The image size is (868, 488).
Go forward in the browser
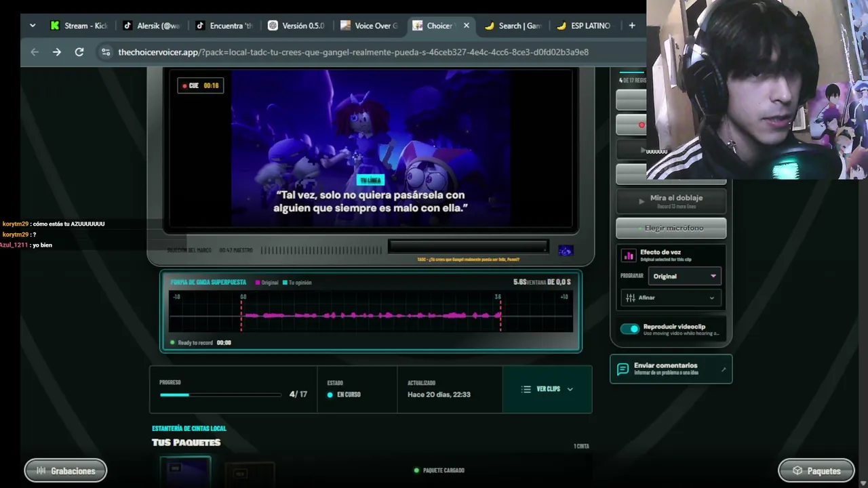point(57,52)
